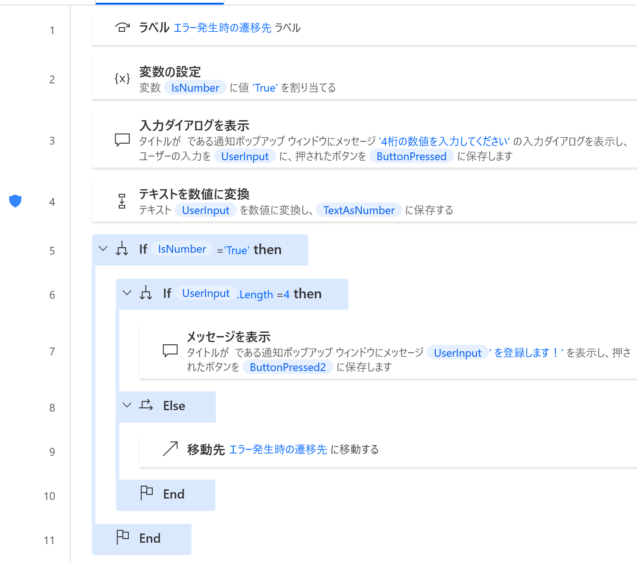Collapse the If UserInput.Length block
The image size is (637, 563).
coord(127,293)
